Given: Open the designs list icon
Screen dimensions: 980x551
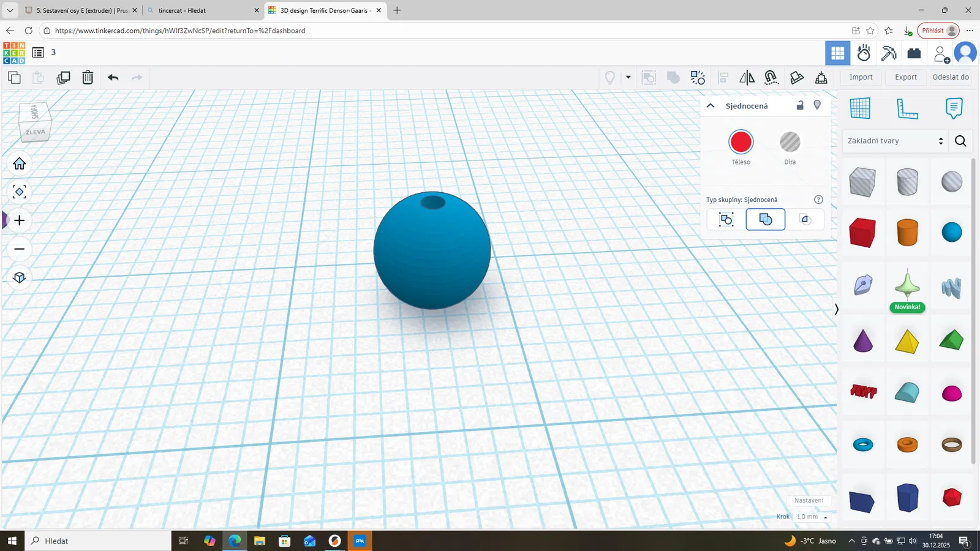Looking at the screenshot, I should click(x=38, y=53).
